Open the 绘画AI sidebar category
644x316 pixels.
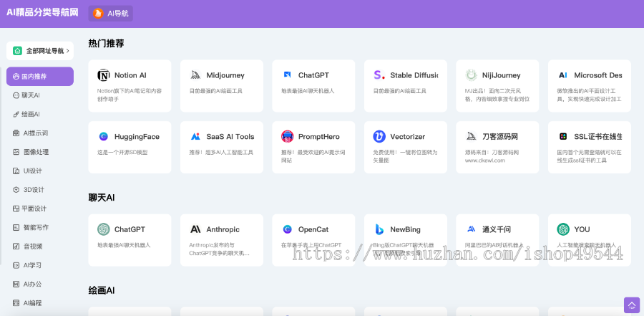point(32,115)
